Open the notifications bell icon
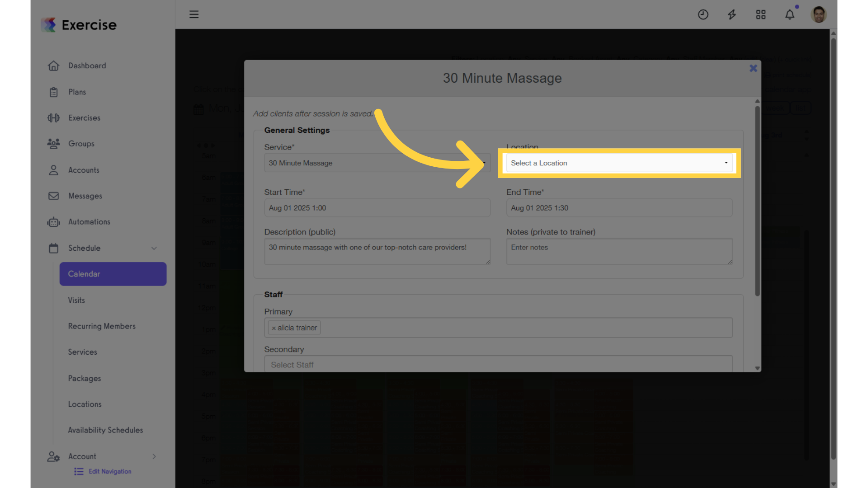868x488 pixels. 790,14
